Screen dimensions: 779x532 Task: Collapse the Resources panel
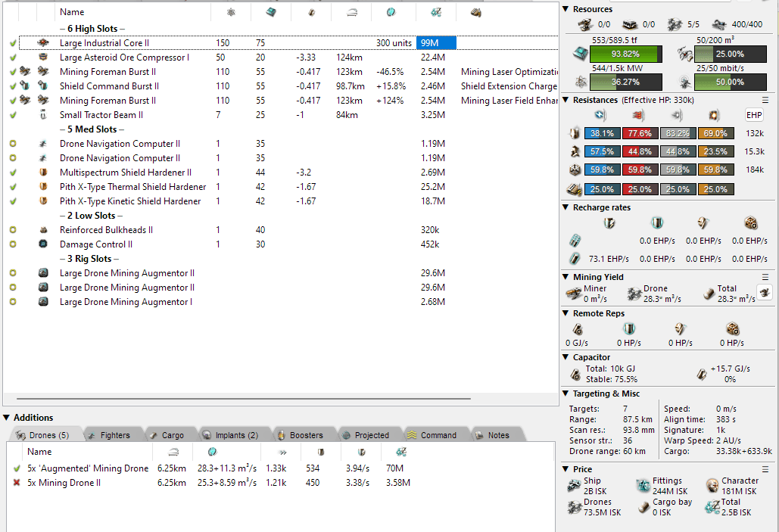(567, 9)
